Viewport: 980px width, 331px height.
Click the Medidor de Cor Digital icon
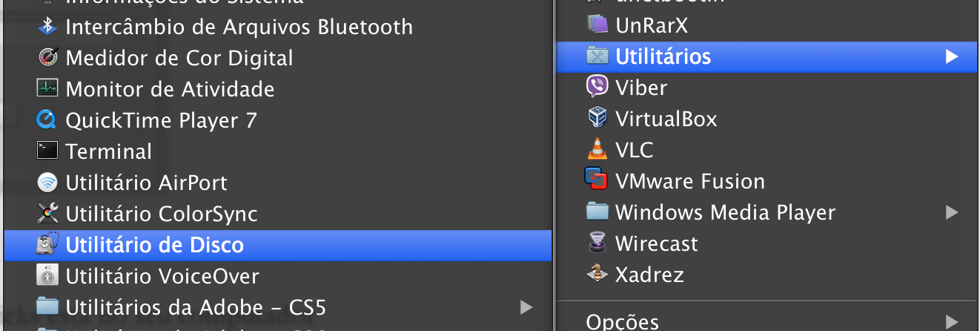[47, 58]
